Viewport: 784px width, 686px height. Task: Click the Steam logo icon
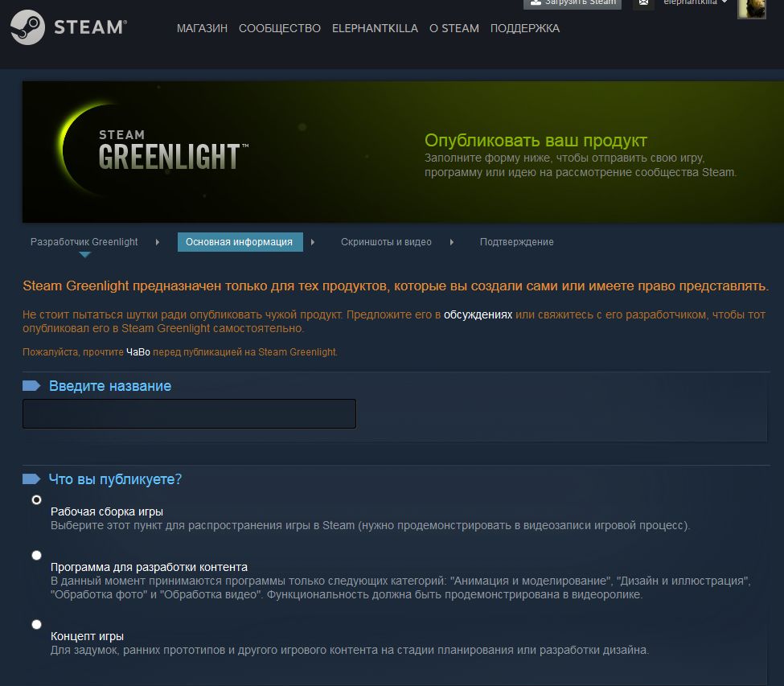(x=27, y=27)
